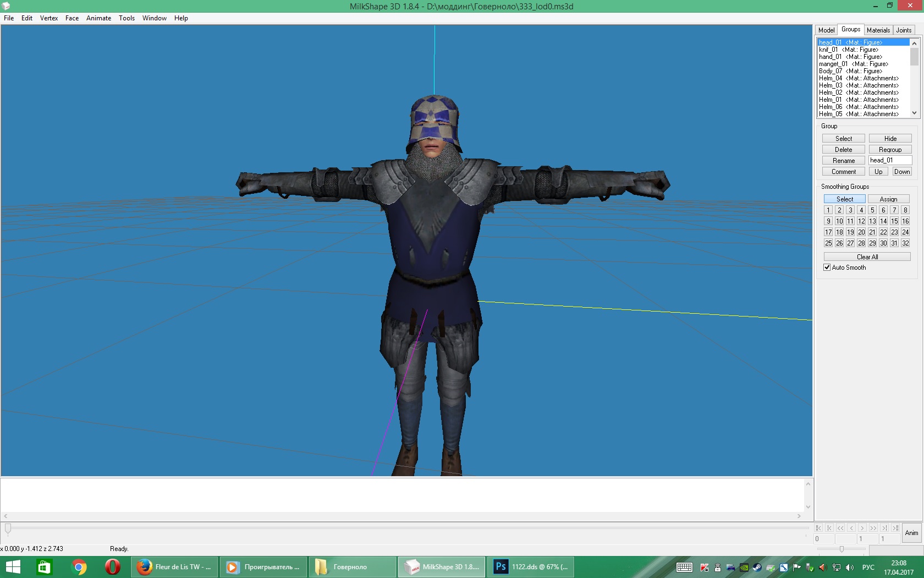Screen dimensions: 924x578
Task: Click the Hide group button
Action: [x=890, y=139]
